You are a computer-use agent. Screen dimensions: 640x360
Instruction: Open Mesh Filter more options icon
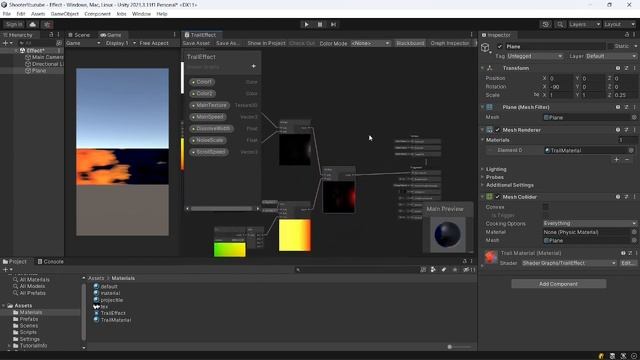point(634,107)
